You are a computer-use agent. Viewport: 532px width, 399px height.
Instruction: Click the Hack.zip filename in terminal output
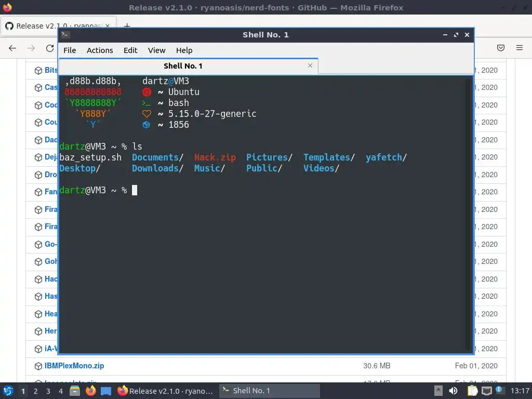215,157
